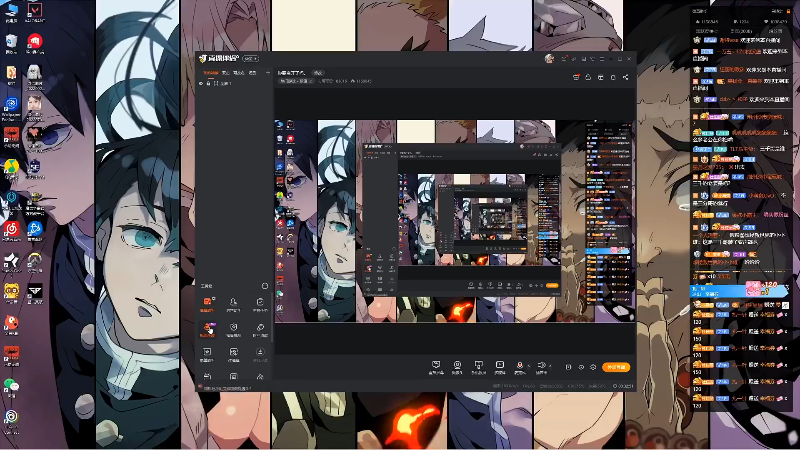Click the bracket fit-to-screen icon in source row
This screenshot has width=800, height=450.
coord(216,83)
